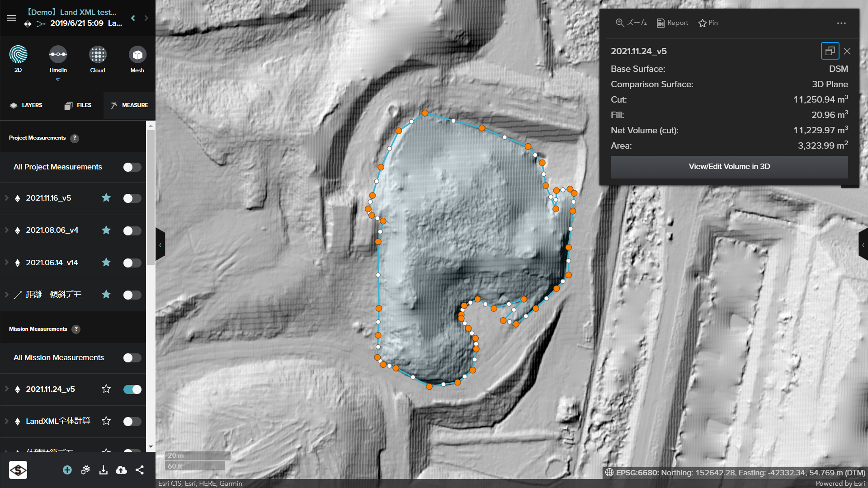Screen dimensions: 868x488
Task: Click the download icon
Action: coord(104,470)
